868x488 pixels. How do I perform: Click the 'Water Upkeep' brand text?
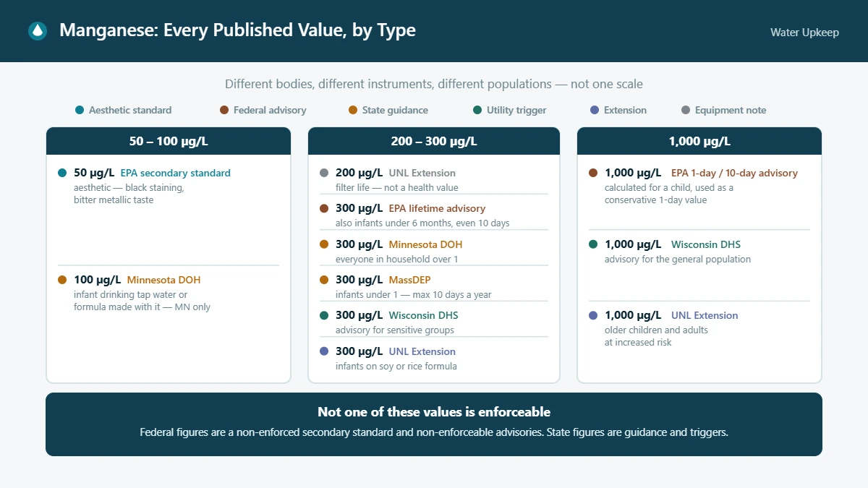804,33
